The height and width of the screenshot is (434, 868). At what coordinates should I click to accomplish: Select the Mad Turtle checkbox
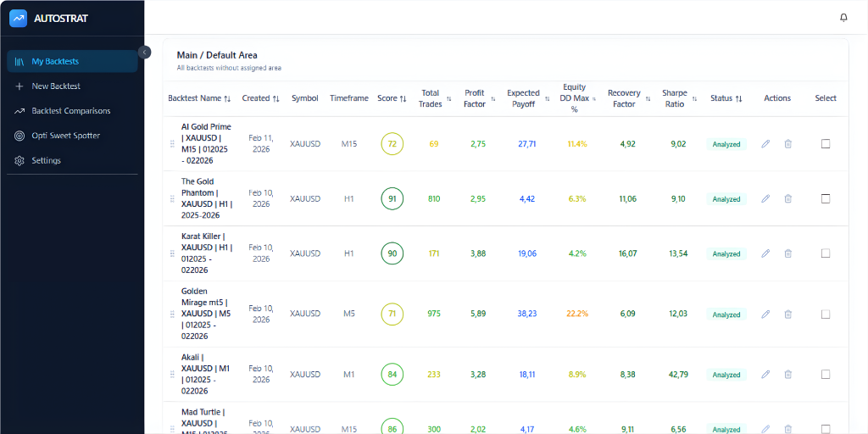826,429
